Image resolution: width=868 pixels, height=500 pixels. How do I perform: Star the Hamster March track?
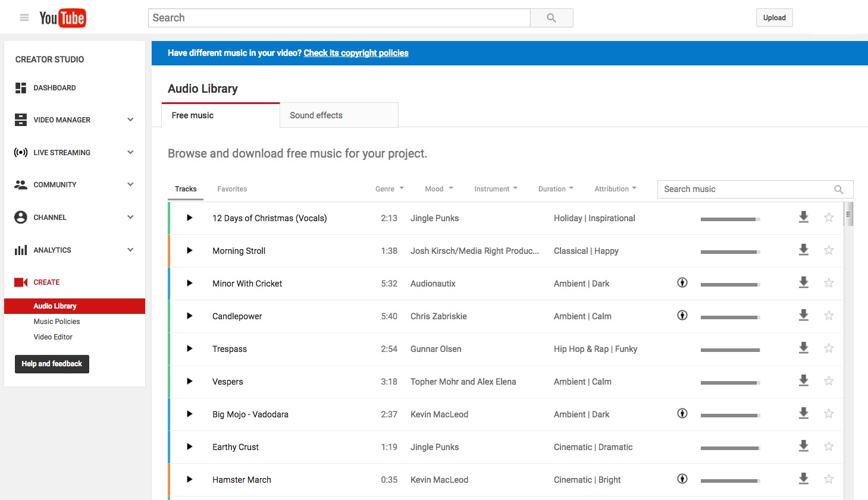[829, 479]
